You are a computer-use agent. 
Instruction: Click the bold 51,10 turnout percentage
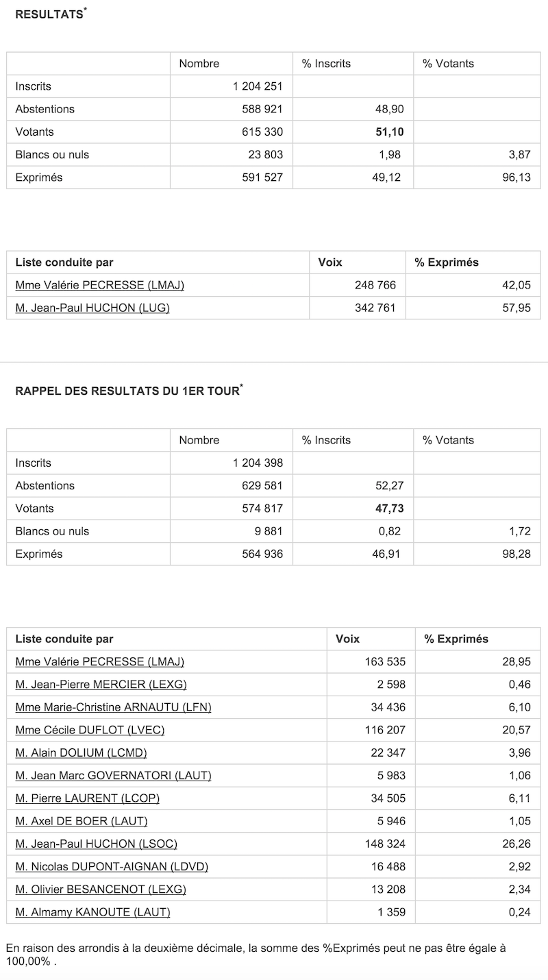pos(387,132)
